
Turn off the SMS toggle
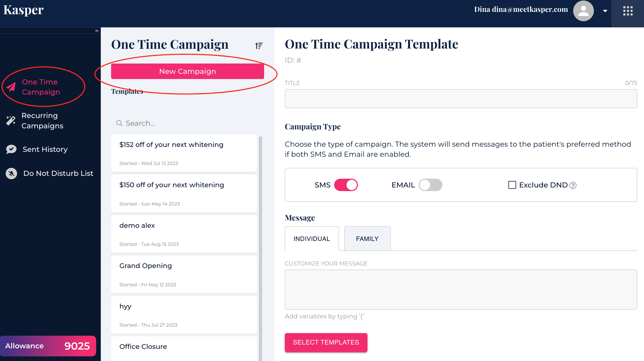346,185
